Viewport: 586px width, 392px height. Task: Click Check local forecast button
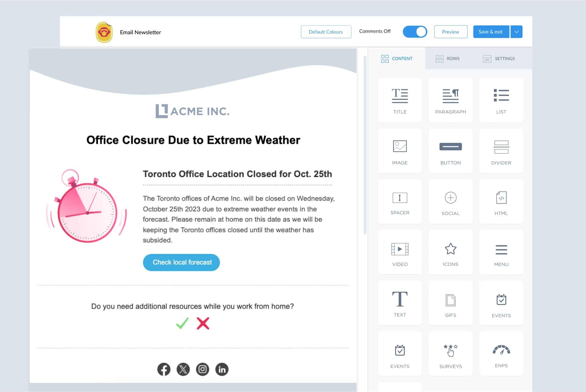pyautogui.click(x=182, y=262)
